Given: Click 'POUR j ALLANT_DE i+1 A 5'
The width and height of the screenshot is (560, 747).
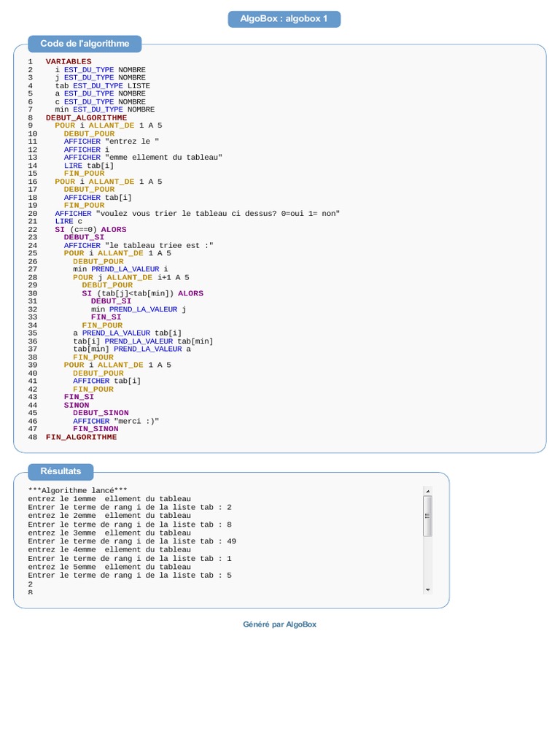Looking at the screenshot, I should (131, 278).
